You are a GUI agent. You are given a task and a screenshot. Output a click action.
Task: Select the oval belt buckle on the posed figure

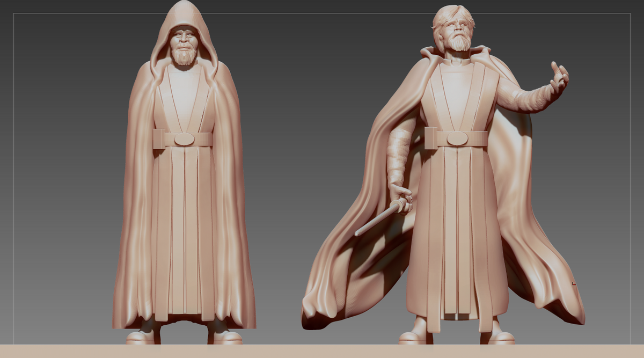click(457, 138)
